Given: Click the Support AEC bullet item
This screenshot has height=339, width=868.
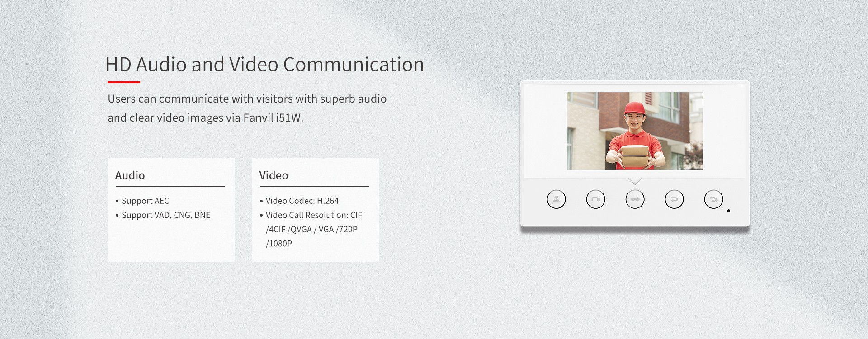Looking at the screenshot, I should point(142,201).
